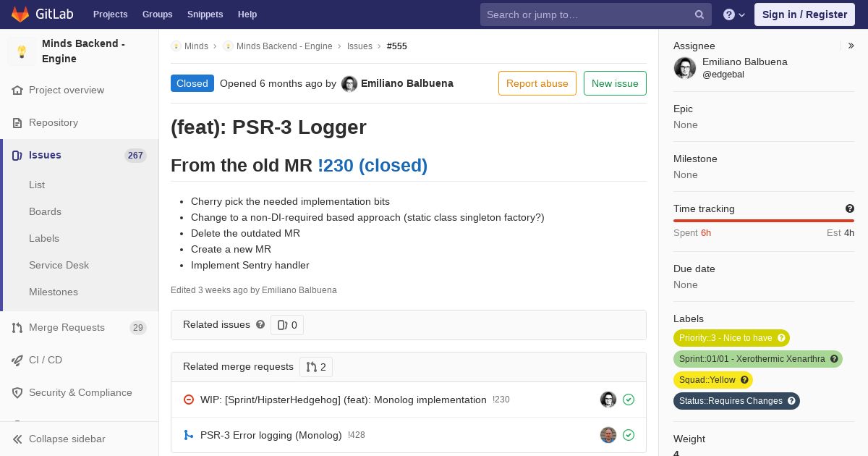Open the Merge Requests sidebar item
This screenshot has height=456, width=868.
(80, 327)
